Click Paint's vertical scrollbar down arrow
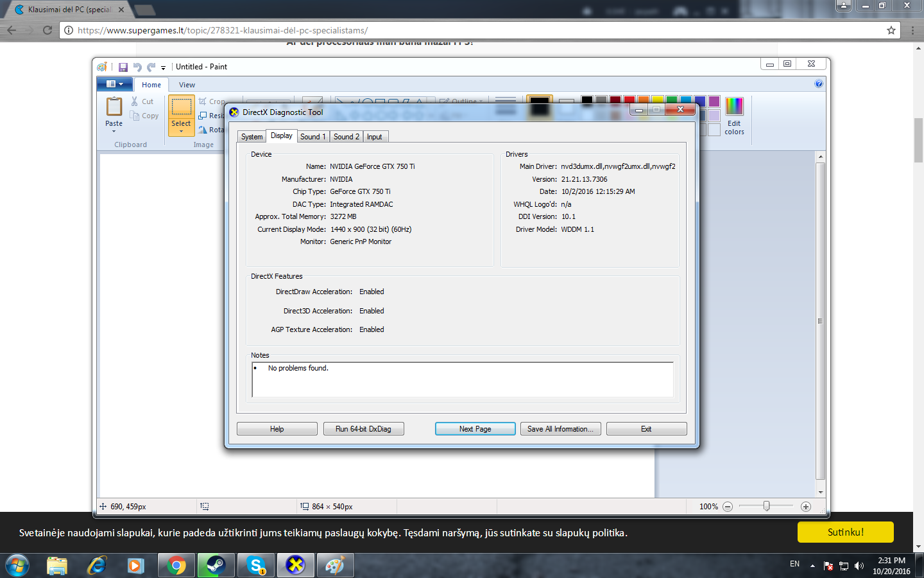 (821, 492)
